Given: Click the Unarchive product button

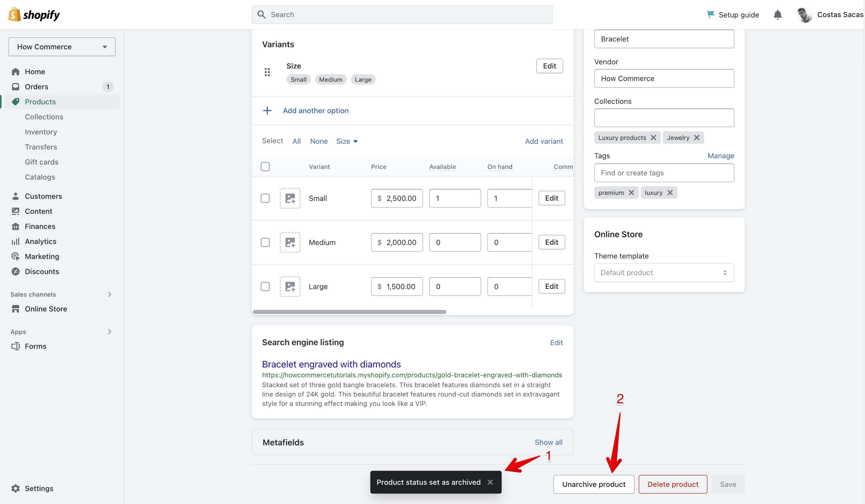Looking at the screenshot, I should pyautogui.click(x=593, y=484).
